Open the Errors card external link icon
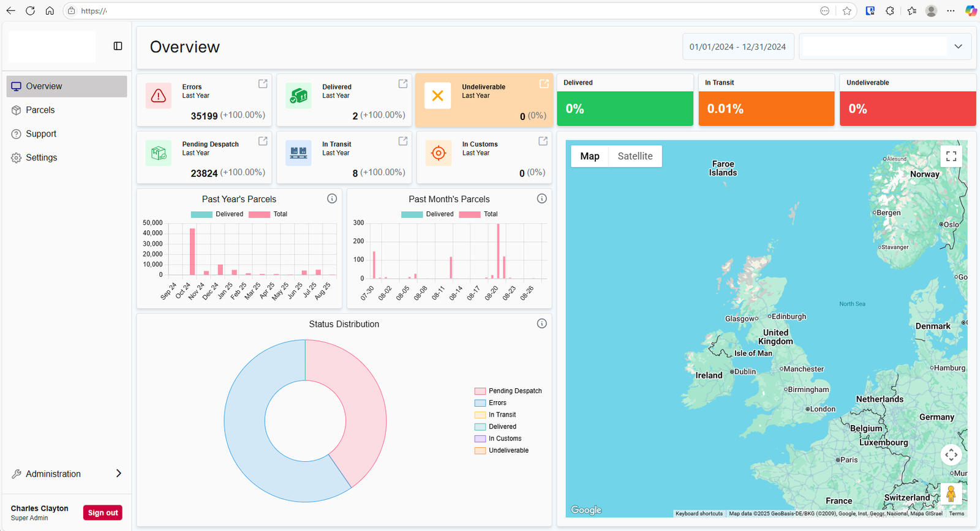Image resolution: width=980 pixels, height=531 pixels. click(263, 84)
